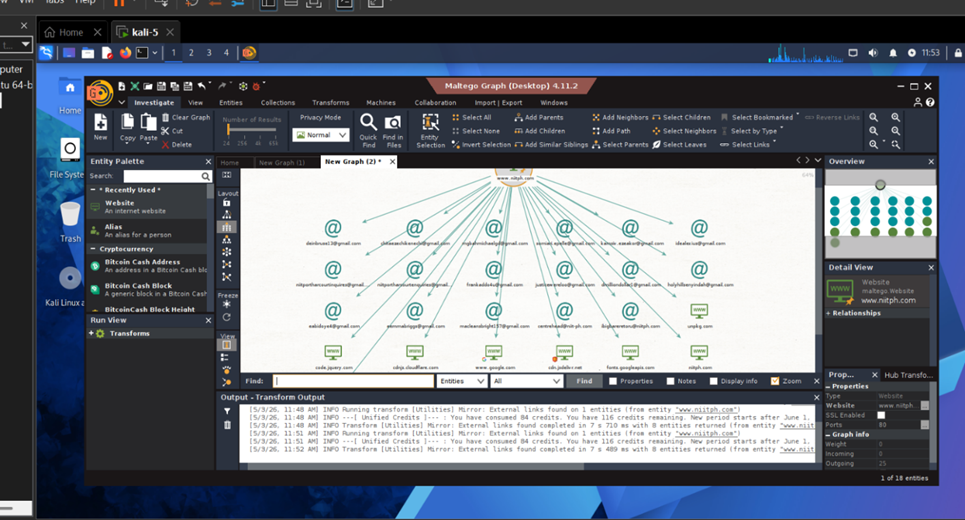Select the unpkg.com website entity

(699, 311)
